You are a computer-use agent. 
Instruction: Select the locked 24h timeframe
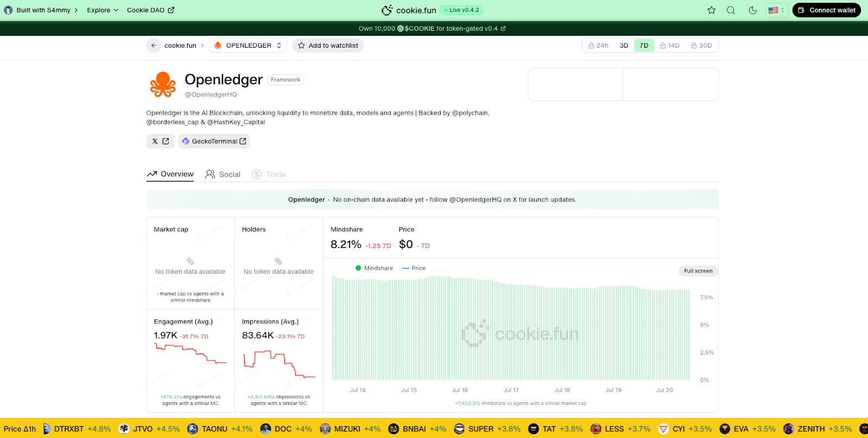click(x=598, y=46)
